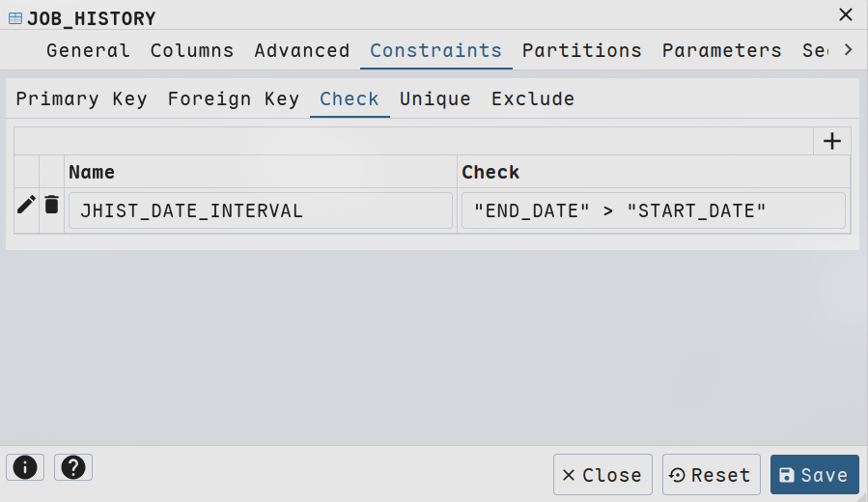Switch to Primary Key sub-tab
Image resolution: width=868 pixels, height=502 pixels.
pyautogui.click(x=81, y=98)
